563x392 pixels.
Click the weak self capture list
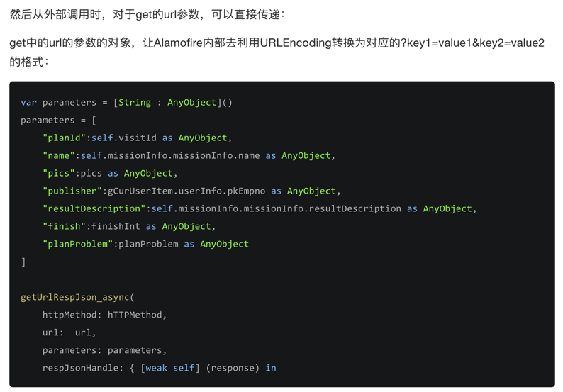point(170,368)
